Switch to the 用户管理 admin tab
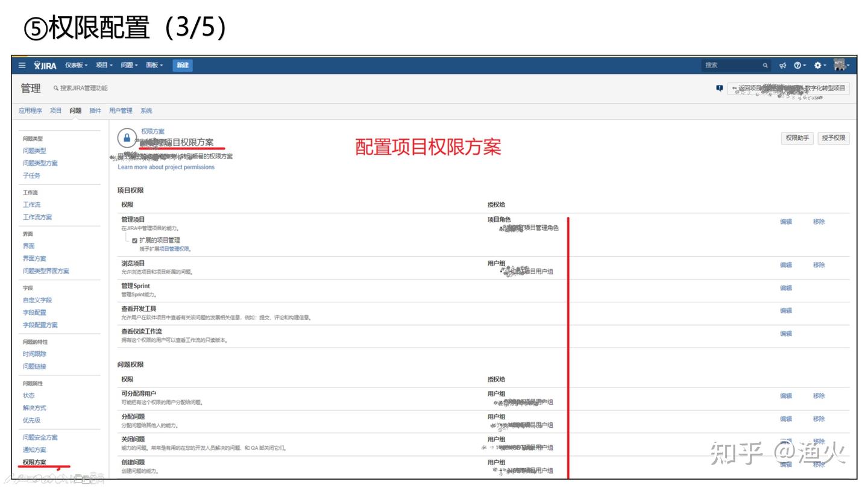Image resolution: width=868 pixels, height=488 pixels. pyautogui.click(x=121, y=111)
